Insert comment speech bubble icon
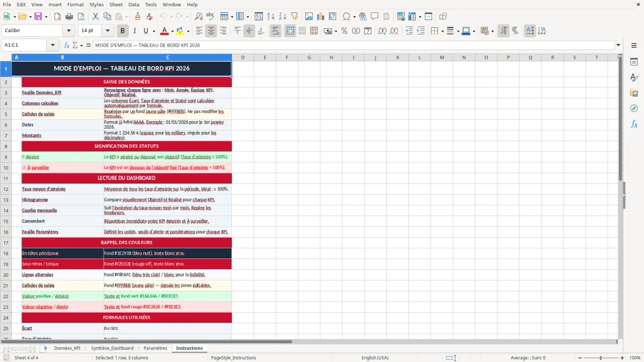 (x=375, y=17)
